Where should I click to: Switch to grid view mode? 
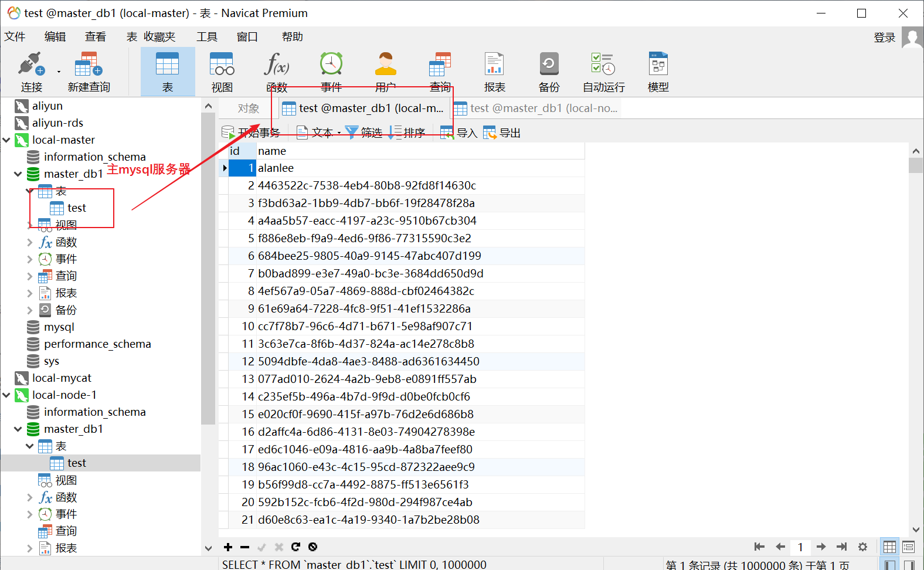point(889,547)
